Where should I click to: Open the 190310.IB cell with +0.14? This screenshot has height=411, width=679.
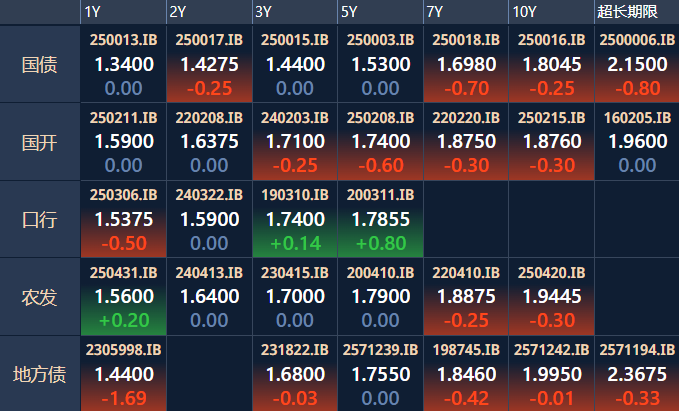294,219
